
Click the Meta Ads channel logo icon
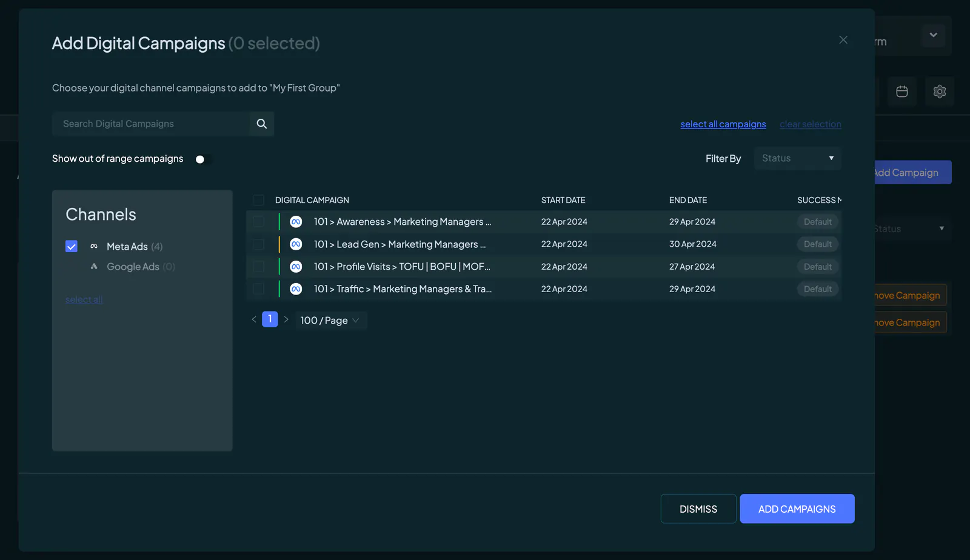[x=94, y=246]
